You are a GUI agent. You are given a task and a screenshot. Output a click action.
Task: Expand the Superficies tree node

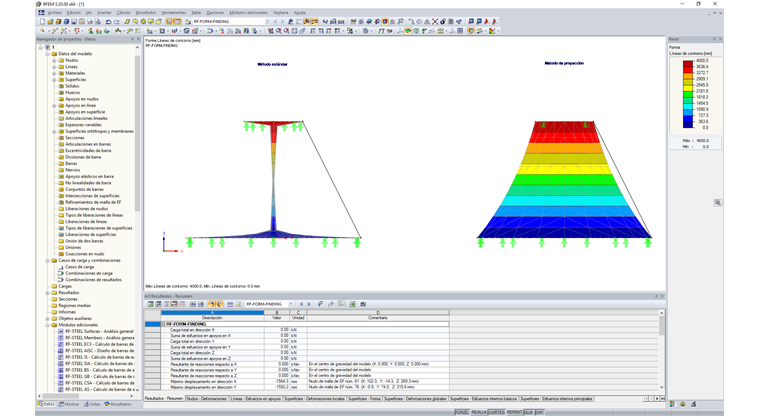coord(54,80)
